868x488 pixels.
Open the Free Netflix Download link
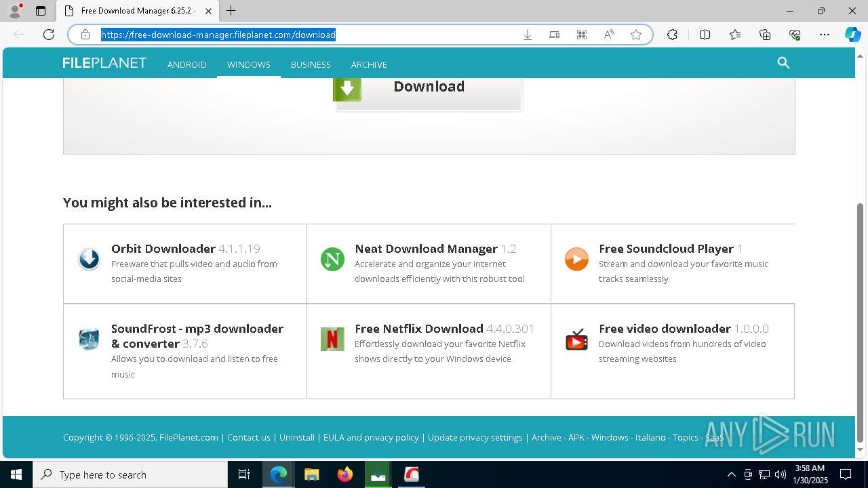[x=419, y=329]
